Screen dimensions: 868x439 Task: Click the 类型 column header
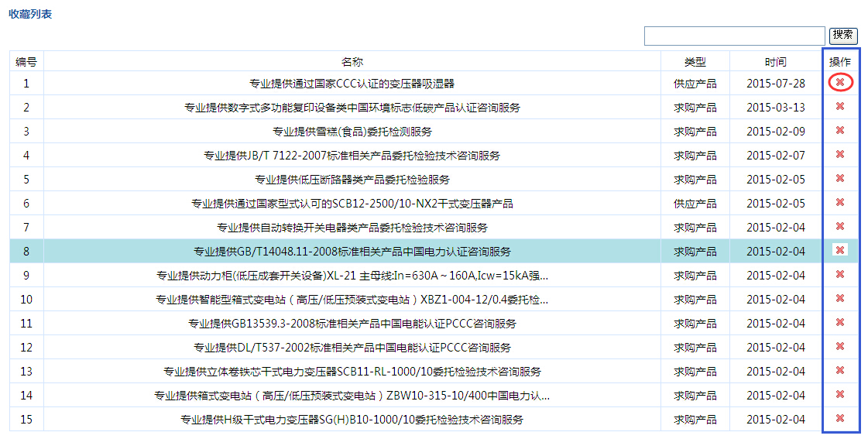pos(695,62)
